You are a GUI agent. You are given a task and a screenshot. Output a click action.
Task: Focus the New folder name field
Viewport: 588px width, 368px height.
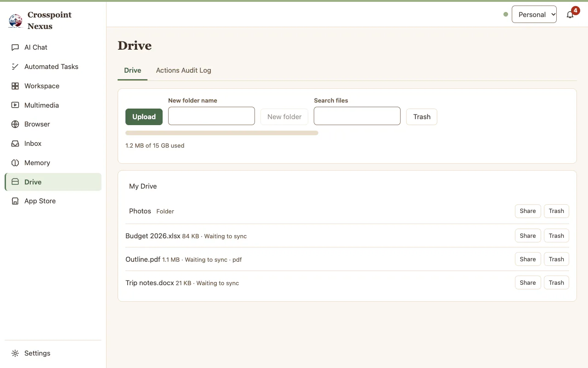click(211, 116)
